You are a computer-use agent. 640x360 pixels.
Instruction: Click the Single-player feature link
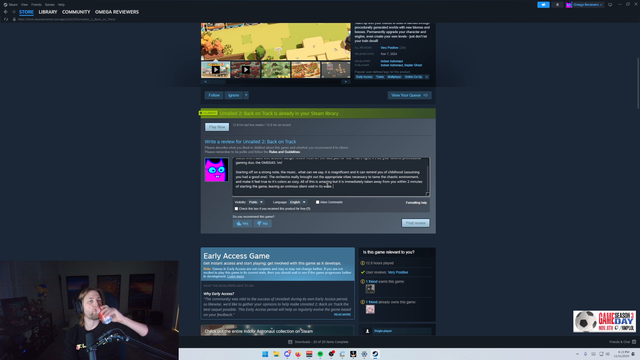[383, 331]
